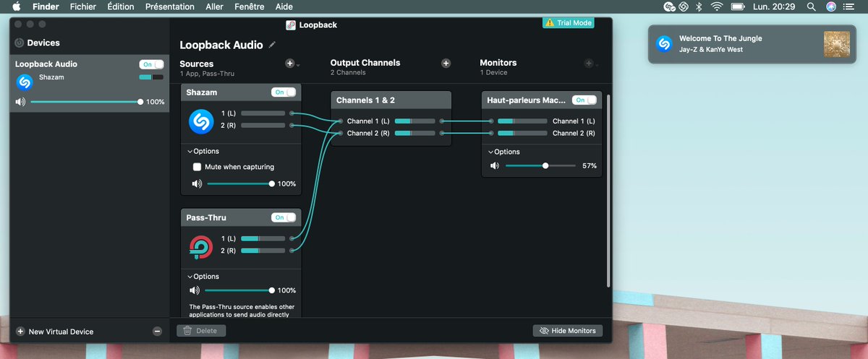Viewport: 868px width, 359px height.
Task: Click the Delete button
Action: [x=202, y=331]
